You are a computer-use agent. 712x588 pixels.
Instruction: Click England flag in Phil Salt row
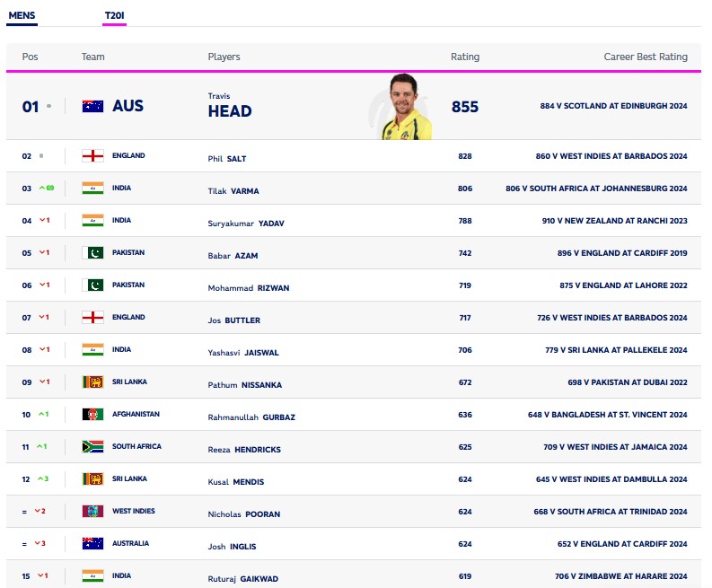(92, 156)
